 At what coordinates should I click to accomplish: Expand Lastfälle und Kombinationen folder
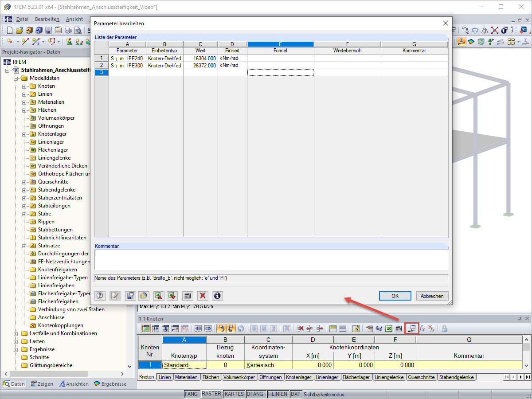coord(16,333)
